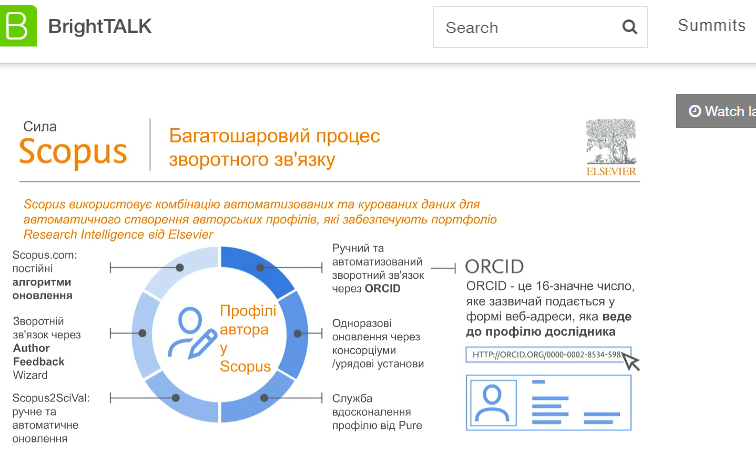
Task: Click the green BrightTALK logo icon
Action: (x=18, y=26)
